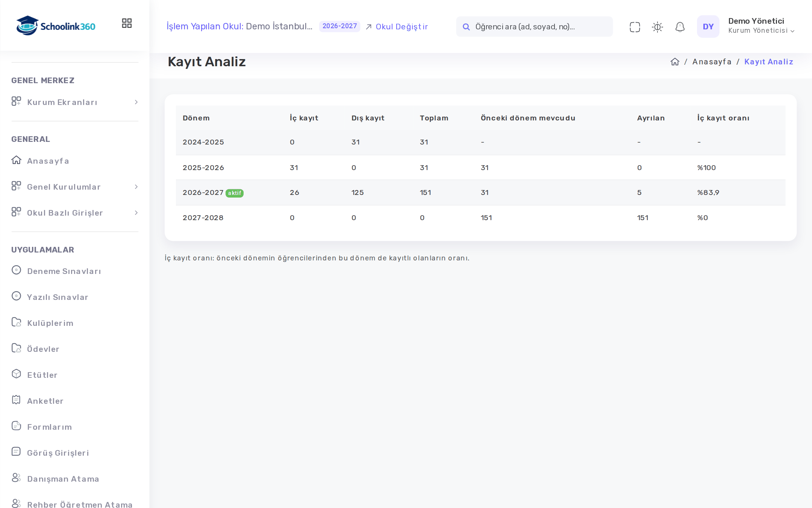Toggle light/dark theme sun icon
Viewport: 812px width, 508px height.
coord(657,27)
